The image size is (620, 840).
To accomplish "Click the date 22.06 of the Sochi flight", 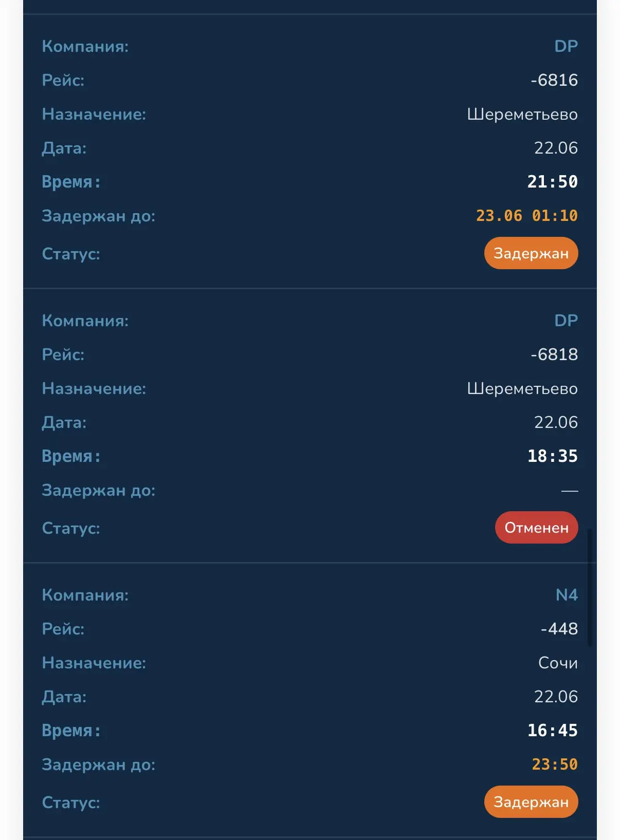I will click(556, 697).
